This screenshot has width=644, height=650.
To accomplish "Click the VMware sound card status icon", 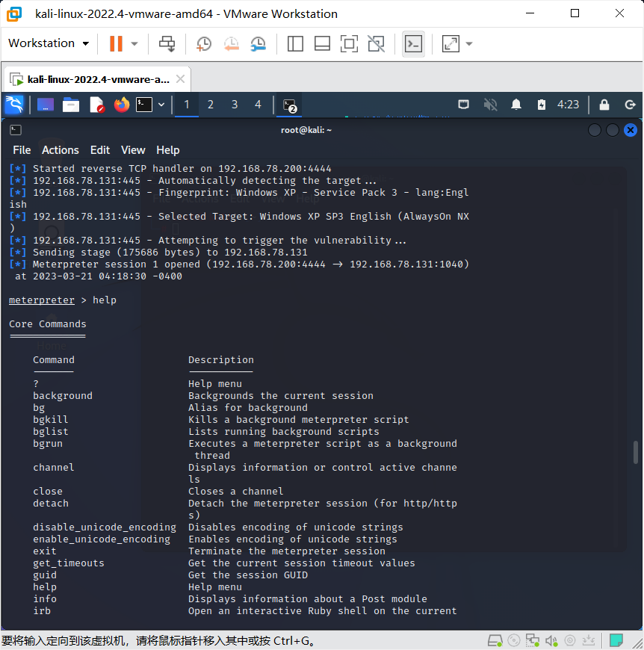I will click(x=551, y=641).
